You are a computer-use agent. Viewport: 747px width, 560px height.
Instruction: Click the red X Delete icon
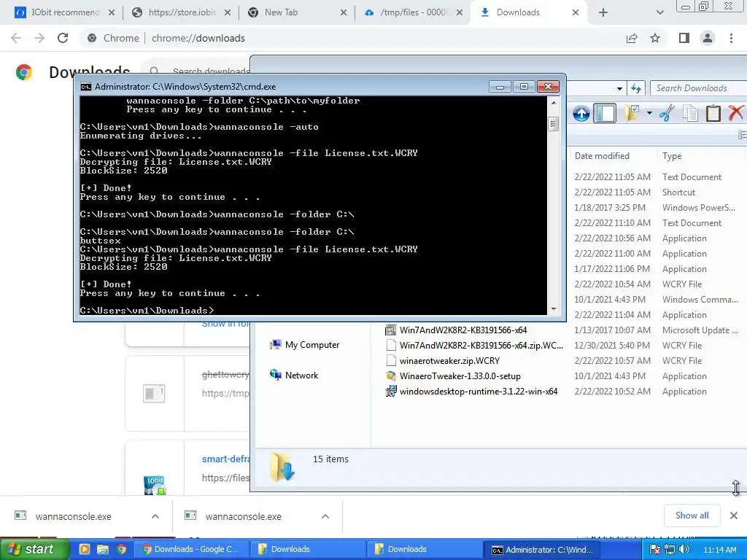(735, 113)
